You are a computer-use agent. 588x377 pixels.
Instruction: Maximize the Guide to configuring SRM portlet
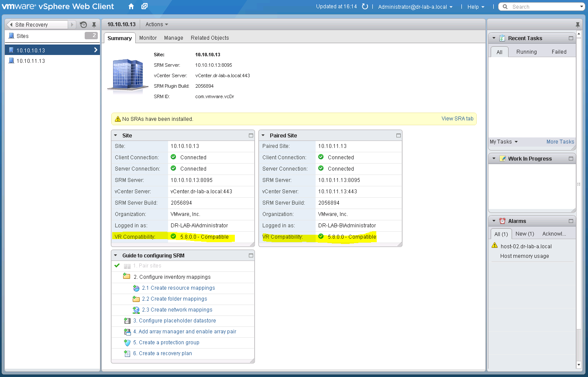coord(251,256)
